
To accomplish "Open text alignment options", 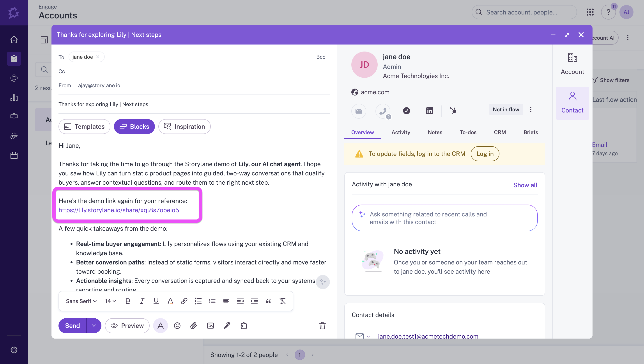I will point(226,301).
